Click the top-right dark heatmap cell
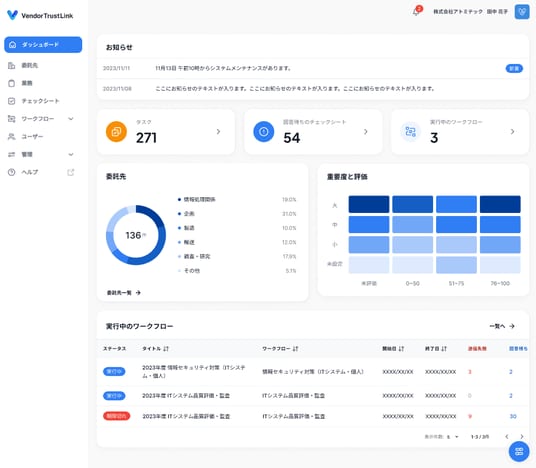 (x=500, y=204)
